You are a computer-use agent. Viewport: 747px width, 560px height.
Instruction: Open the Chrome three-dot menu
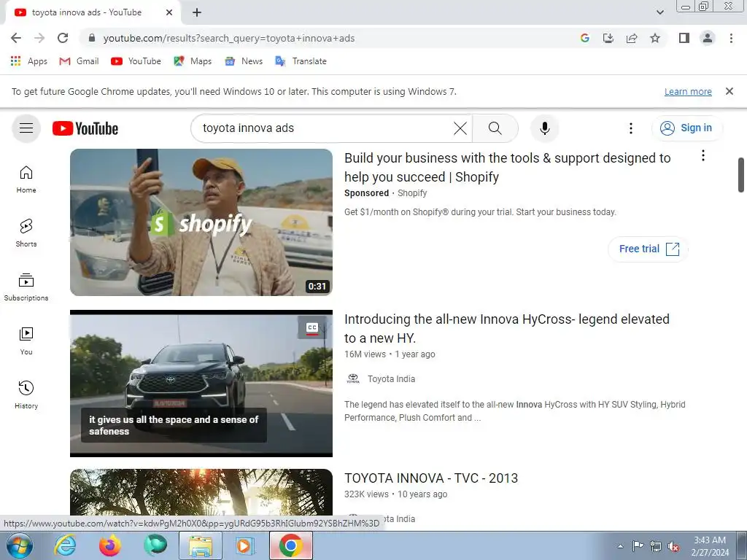pyautogui.click(x=731, y=38)
